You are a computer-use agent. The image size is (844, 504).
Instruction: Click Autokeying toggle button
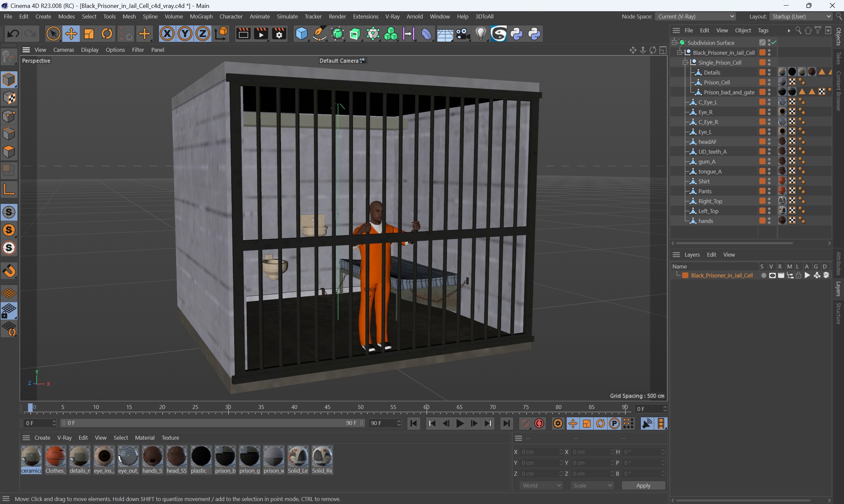[x=539, y=423]
